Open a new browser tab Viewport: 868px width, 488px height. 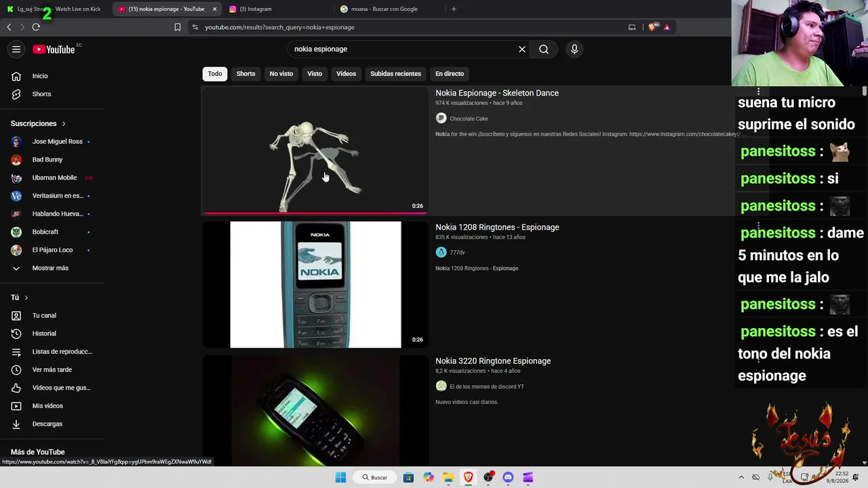coord(454,9)
